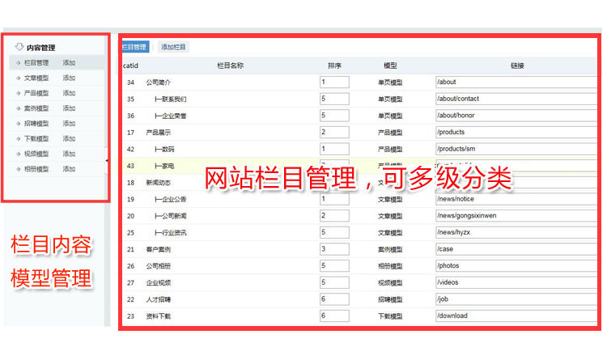Collapse the sidebar with the splitter arrow
The image size is (607, 364).
[x=107, y=160]
